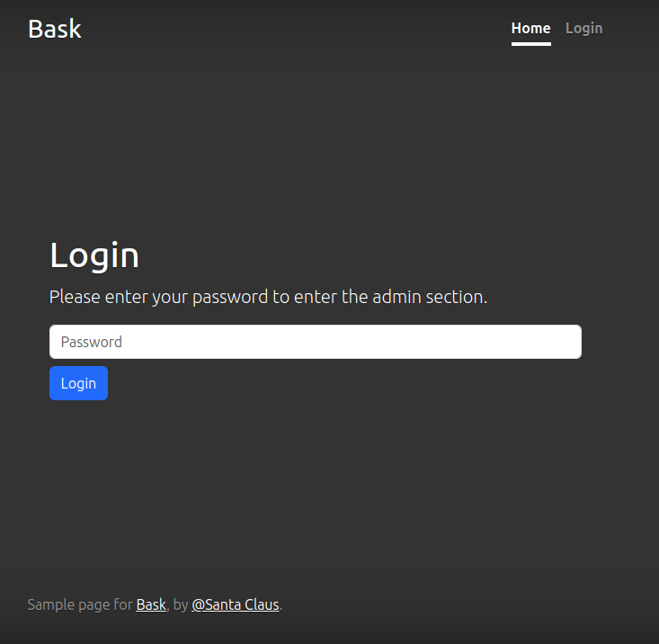Open the Bask link in the footer

coord(151,604)
